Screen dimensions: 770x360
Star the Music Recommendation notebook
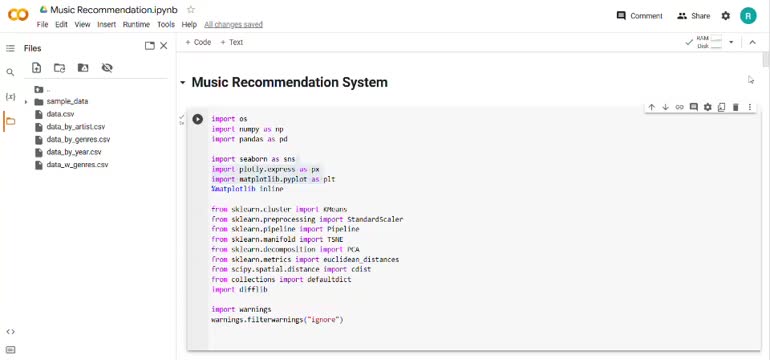191,9
